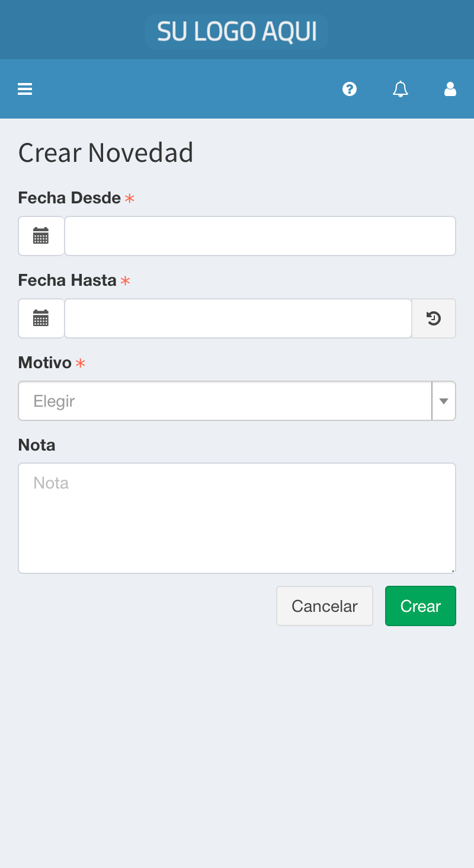
Task: Click the Motivo field label
Action: click(45, 362)
